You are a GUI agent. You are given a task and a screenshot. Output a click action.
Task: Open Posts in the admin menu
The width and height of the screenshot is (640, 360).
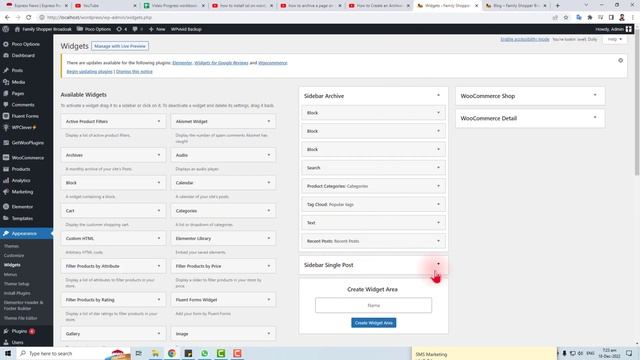point(17,70)
